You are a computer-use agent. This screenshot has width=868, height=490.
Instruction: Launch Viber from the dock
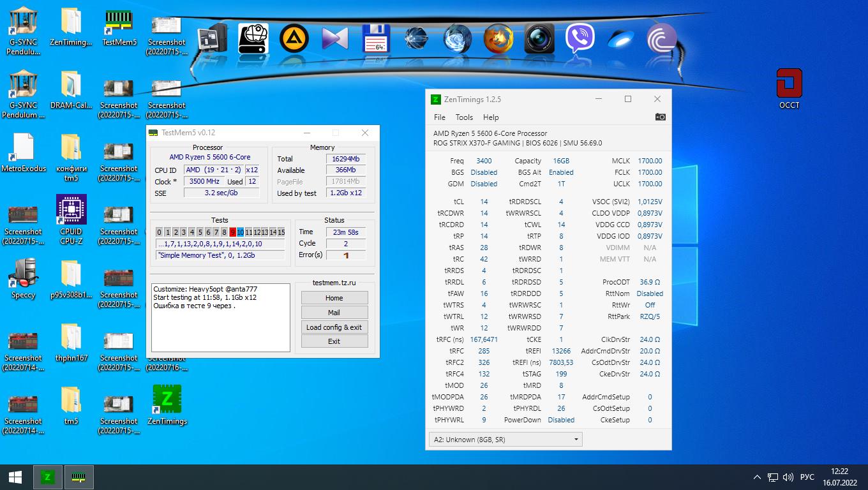pos(580,39)
